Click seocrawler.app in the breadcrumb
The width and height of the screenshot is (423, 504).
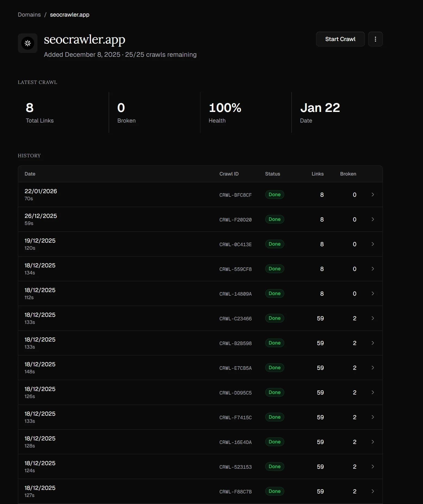click(x=70, y=15)
